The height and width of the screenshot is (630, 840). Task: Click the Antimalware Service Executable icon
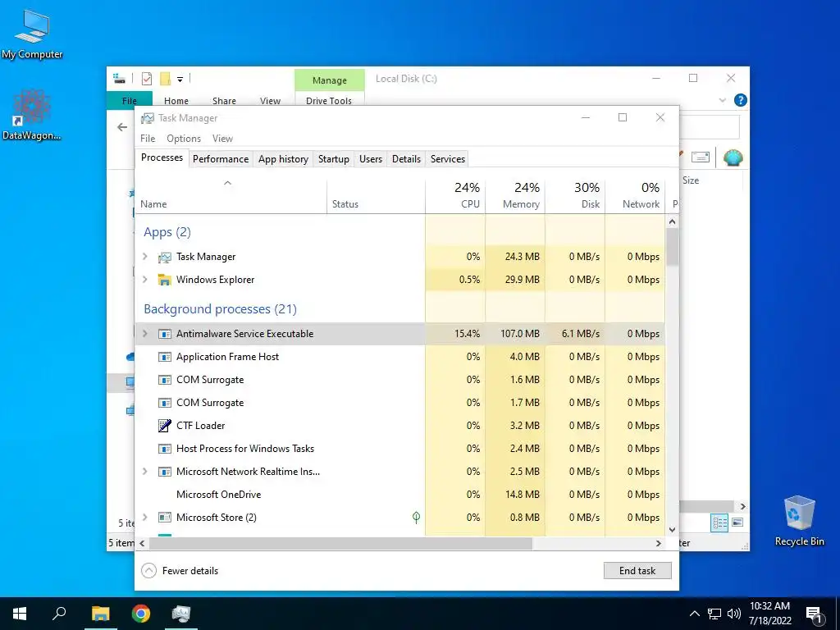point(164,334)
